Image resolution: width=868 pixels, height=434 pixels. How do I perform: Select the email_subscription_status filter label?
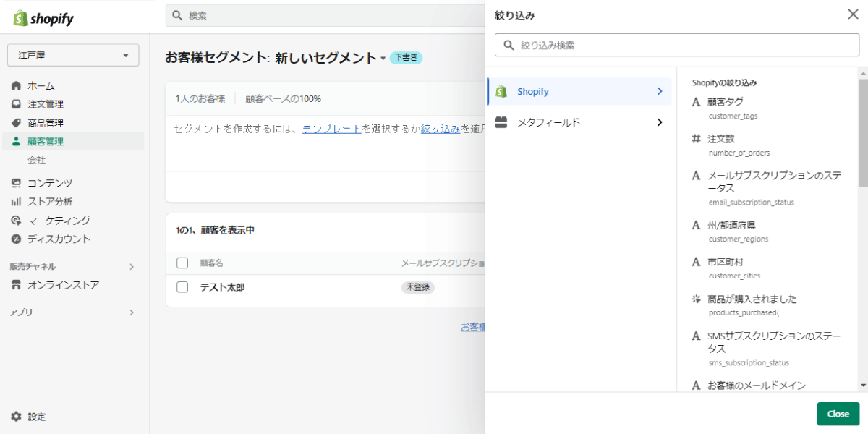point(751,202)
